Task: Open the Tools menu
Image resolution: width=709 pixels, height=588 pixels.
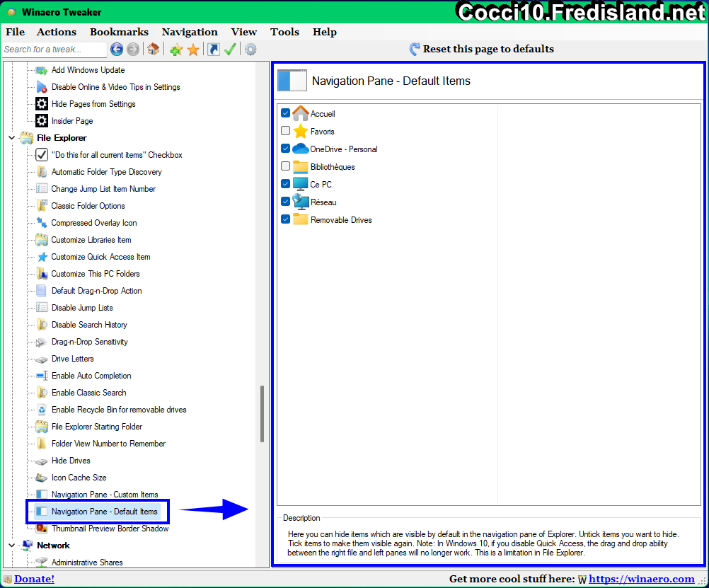Action: (285, 32)
